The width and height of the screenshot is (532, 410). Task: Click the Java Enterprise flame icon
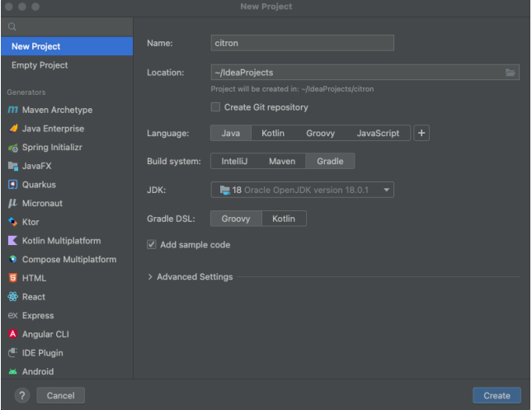13,129
